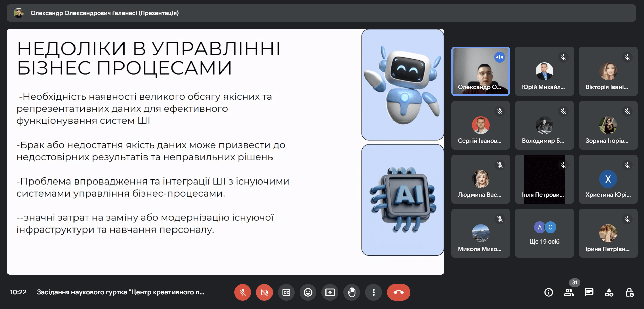Open the three-dot more options menu
This screenshot has width=644, height=309.
(x=374, y=292)
